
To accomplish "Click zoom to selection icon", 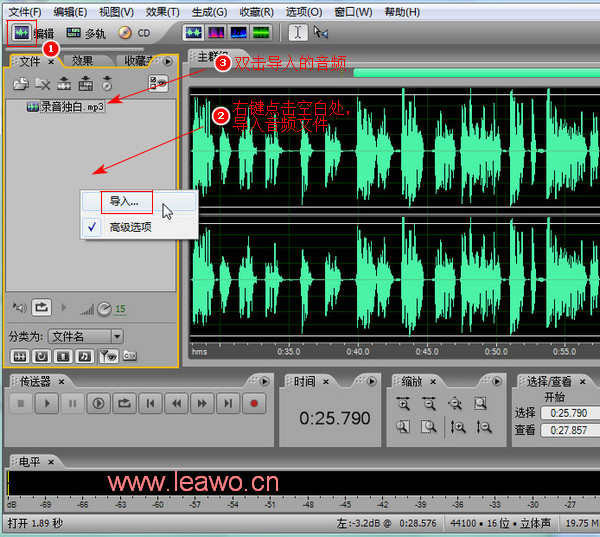I will pos(480,403).
